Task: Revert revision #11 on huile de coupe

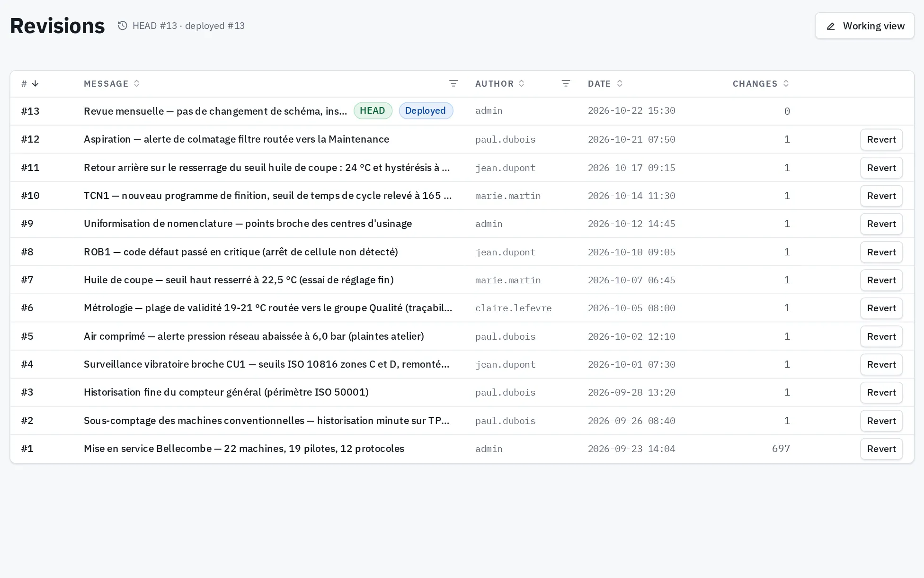Action: pyautogui.click(x=881, y=168)
